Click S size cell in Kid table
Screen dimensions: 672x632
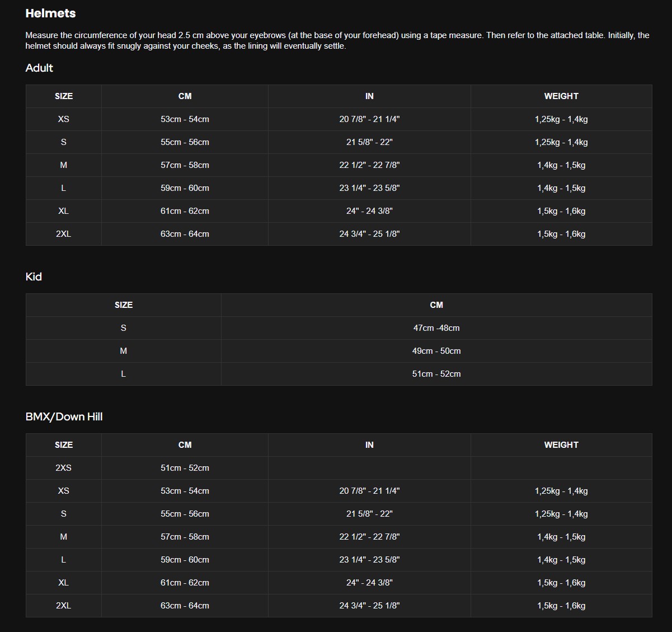coord(124,328)
